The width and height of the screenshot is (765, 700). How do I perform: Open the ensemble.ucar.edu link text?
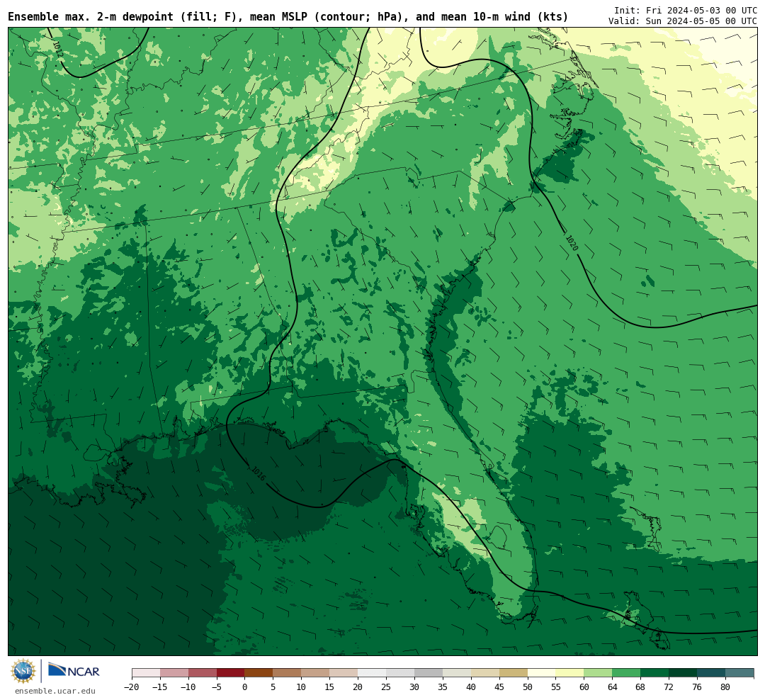pyautogui.click(x=55, y=691)
